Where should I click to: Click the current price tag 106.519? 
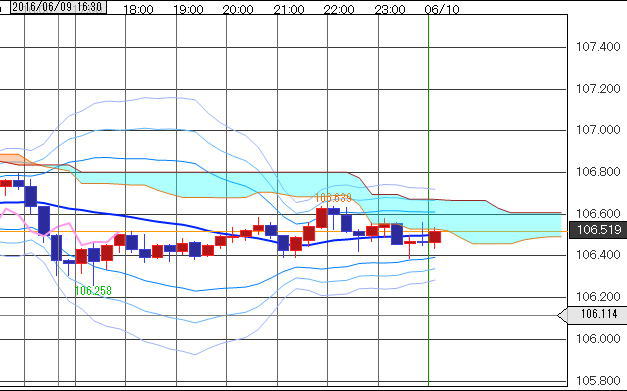tap(598, 230)
